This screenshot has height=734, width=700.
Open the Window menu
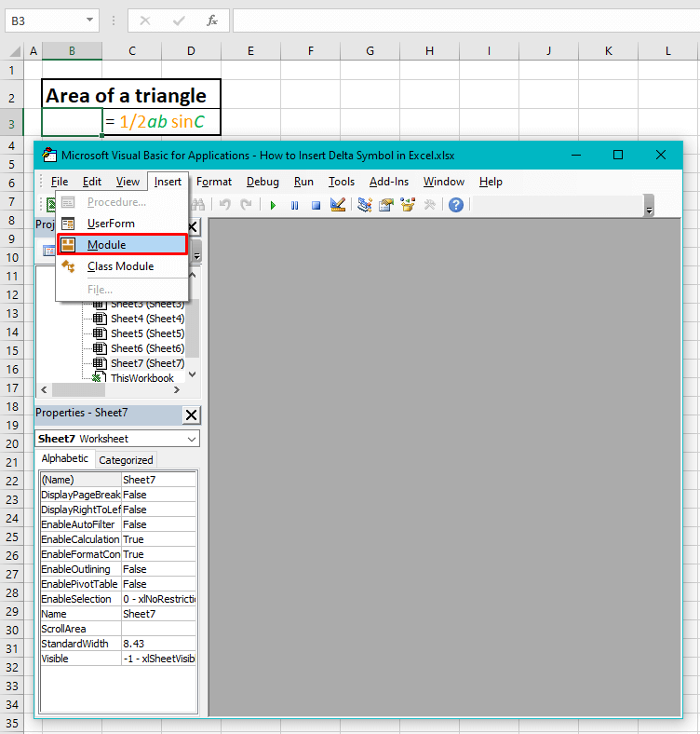[x=444, y=182]
